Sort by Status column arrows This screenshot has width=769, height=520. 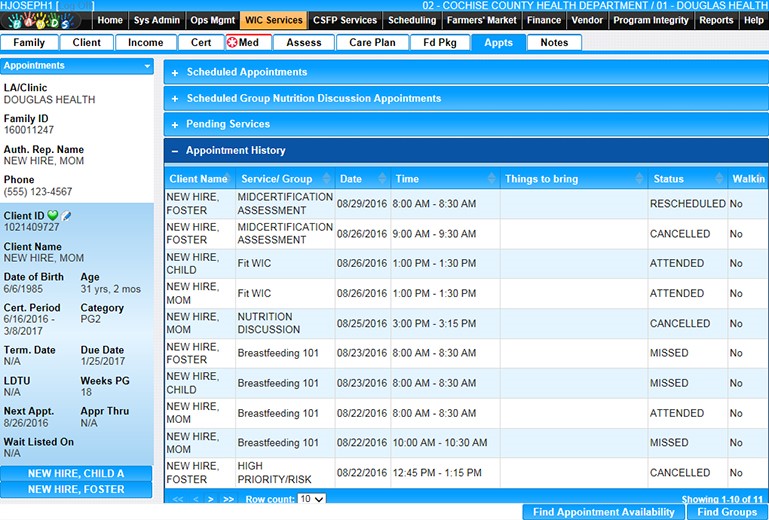coord(721,179)
